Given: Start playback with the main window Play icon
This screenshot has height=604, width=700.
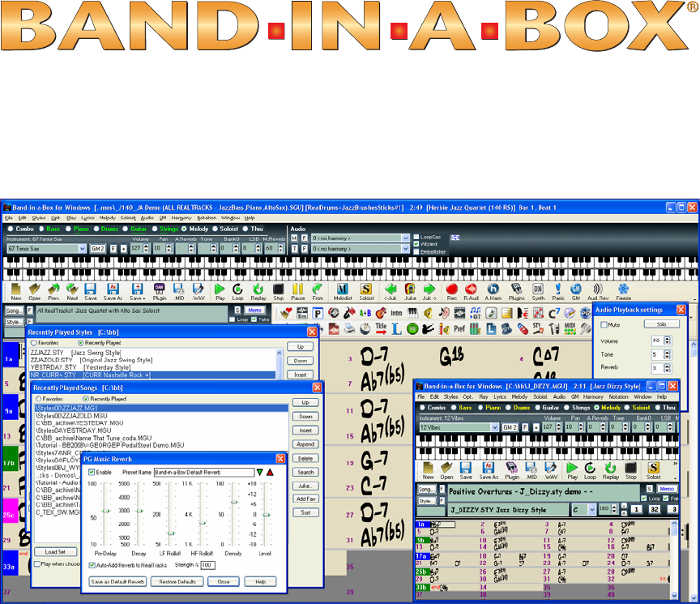Looking at the screenshot, I should (220, 291).
